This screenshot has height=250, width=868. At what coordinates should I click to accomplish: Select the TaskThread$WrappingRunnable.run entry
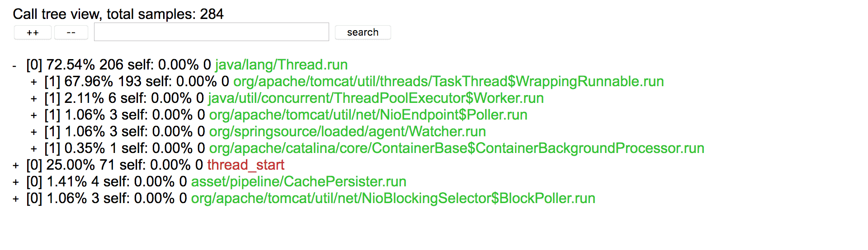(x=448, y=82)
